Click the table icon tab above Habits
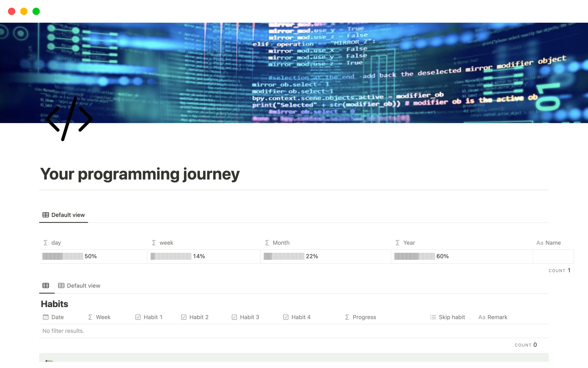588x368 pixels. [46, 286]
